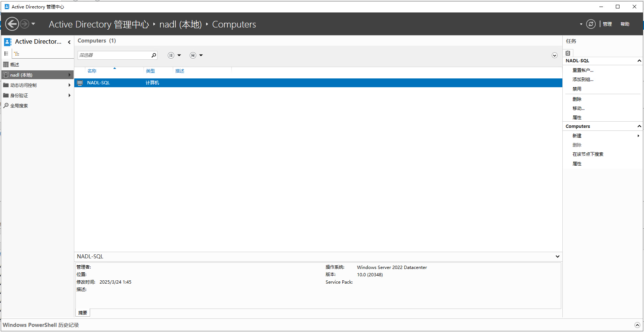Image resolution: width=644 pixels, height=332 pixels.
Task: Click the Active Directory navigation pane icon
Action: (x=8, y=42)
